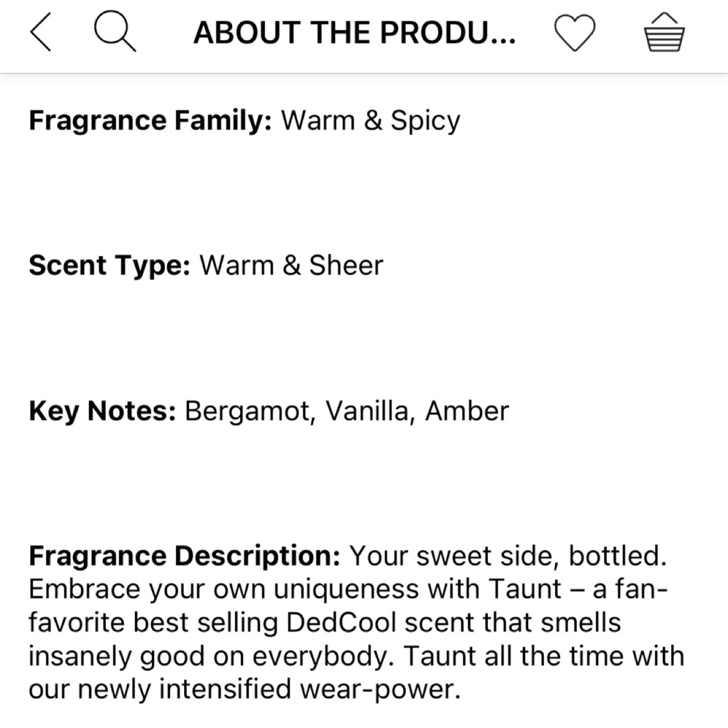This screenshot has height=728, width=728.
Task: Tap the word 'DedCool' in the description
Action: coord(341,622)
